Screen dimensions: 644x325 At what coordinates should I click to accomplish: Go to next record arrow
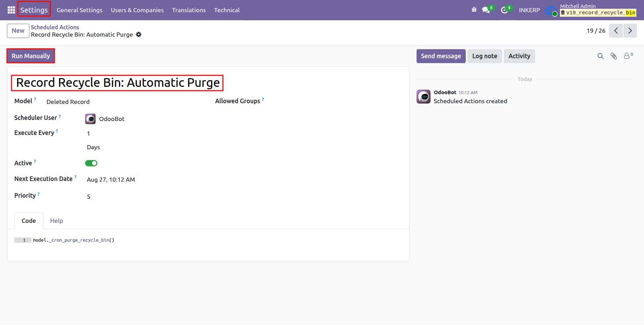[x=630, y=31]
